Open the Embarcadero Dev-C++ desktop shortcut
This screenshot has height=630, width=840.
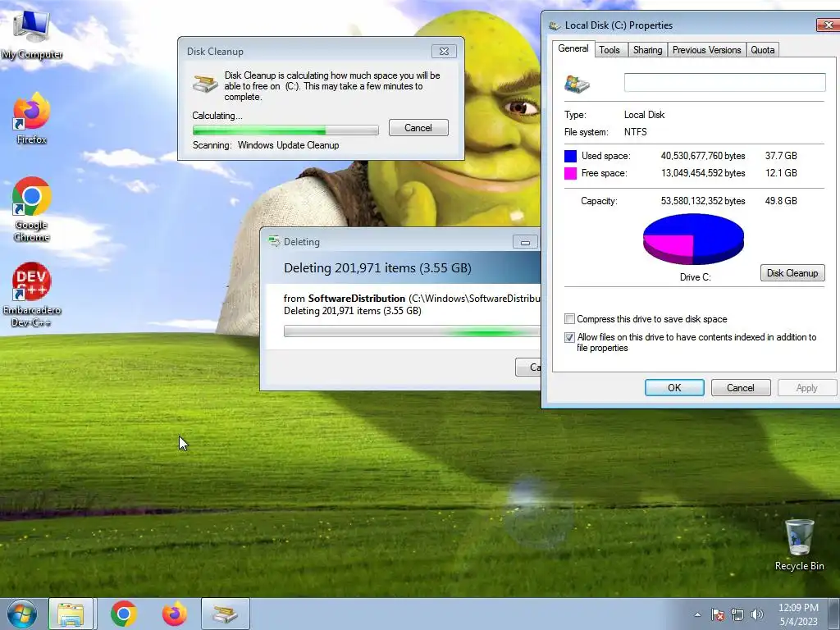32,294
